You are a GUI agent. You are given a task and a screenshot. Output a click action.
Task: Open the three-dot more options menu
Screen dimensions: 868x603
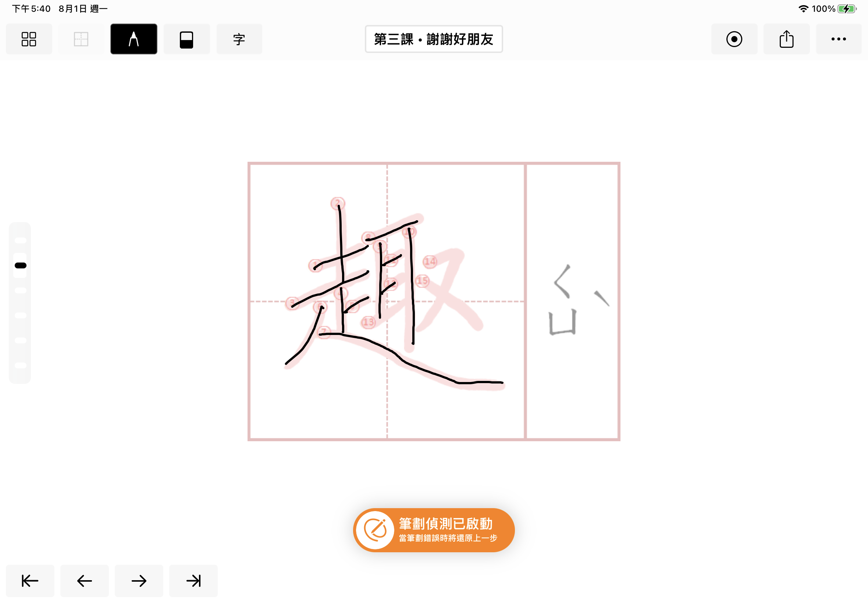(x=839, y=39)
